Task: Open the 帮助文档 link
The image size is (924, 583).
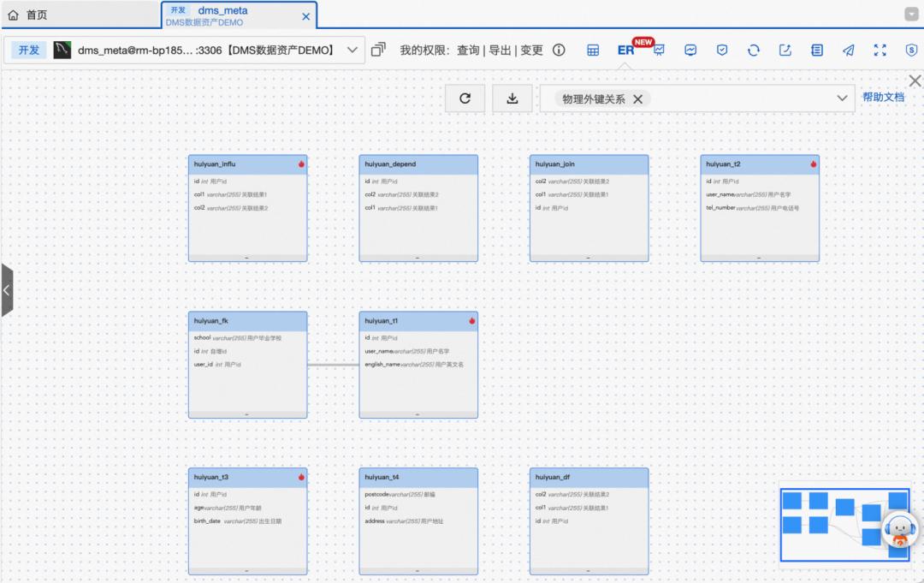Action: pos(883,97)
